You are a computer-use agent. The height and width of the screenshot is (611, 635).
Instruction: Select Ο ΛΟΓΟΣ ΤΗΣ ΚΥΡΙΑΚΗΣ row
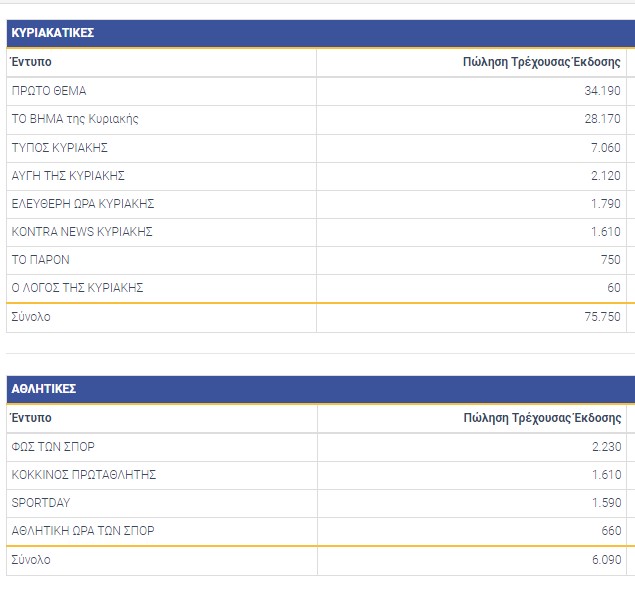[78, 287]
